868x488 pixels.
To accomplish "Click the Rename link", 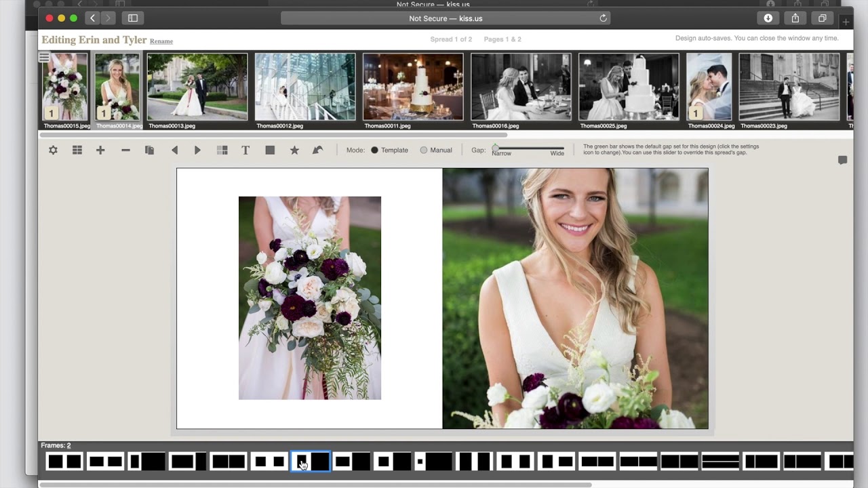I will (x=161, y=41).
